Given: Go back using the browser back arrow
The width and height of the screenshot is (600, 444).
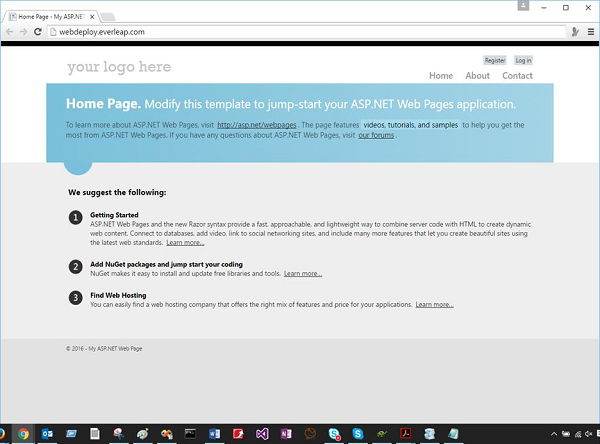Looking at the screenshot, I should tap(10, 32).
